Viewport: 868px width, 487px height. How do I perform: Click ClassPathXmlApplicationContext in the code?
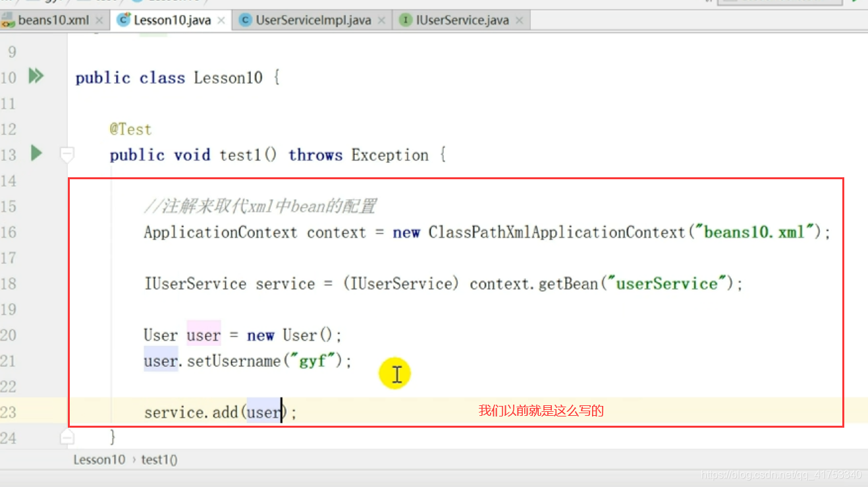click(x=556, y=232)
